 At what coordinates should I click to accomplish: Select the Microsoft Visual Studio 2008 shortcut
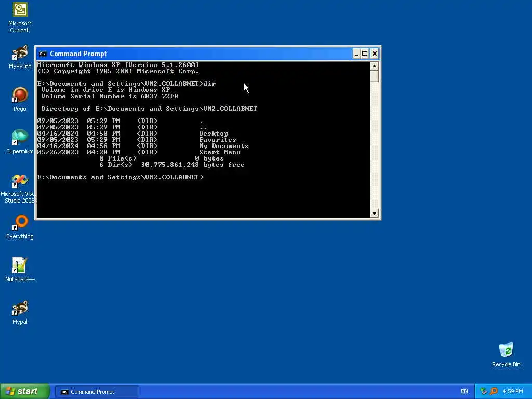(x=18, y=189)
